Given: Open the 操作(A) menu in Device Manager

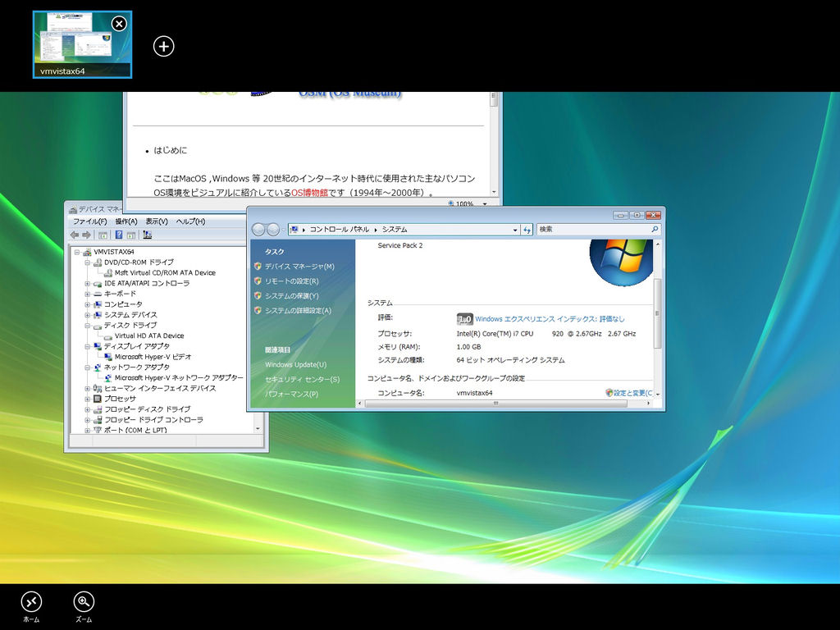Looking at the screenshot, I should pos(126,221).
